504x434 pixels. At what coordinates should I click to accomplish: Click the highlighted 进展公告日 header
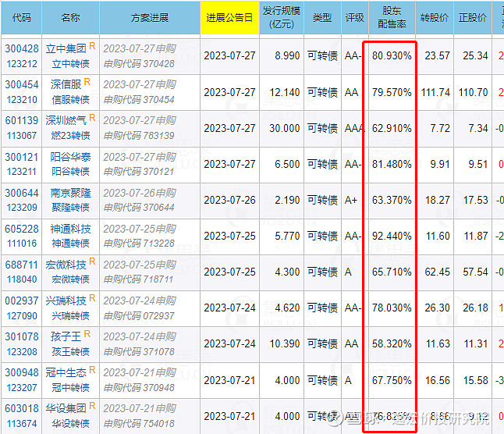pos(229,18)
